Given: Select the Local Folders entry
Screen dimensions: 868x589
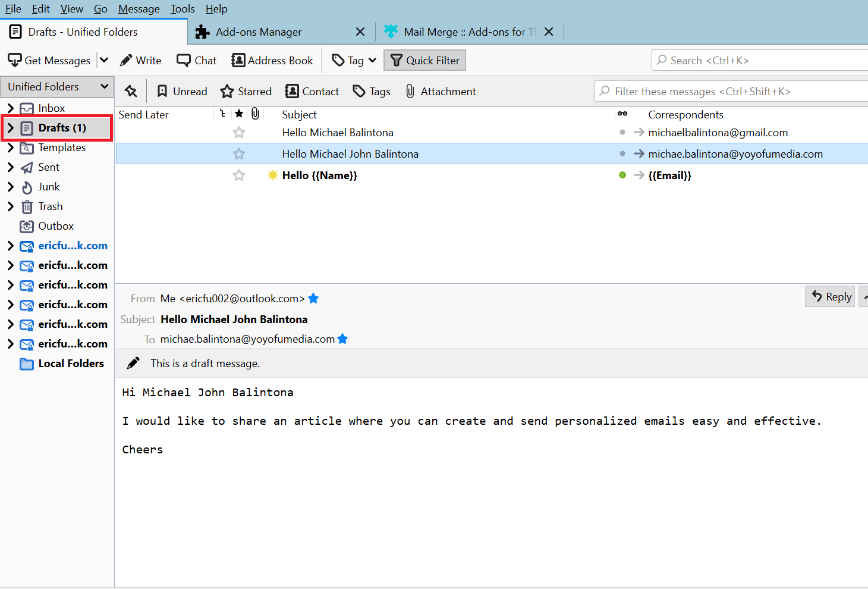Looking at the screenshot, I should pyautogui.click(x=71, y=363).
